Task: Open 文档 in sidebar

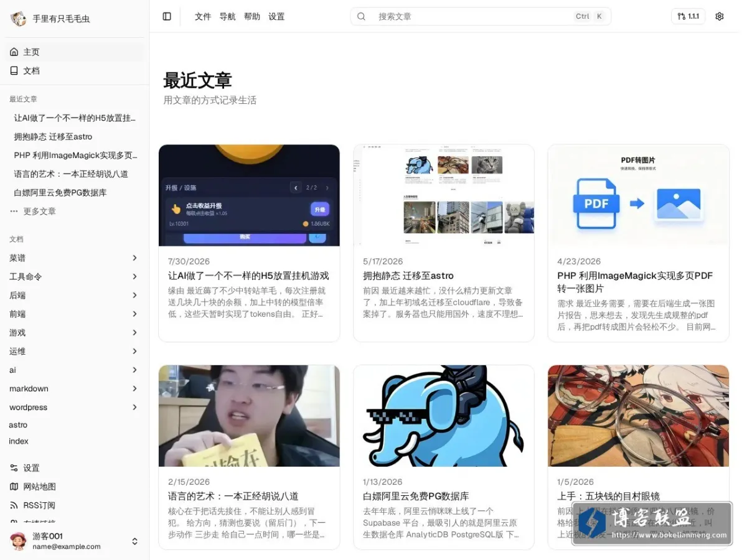Action: click(x=74, y=71)
